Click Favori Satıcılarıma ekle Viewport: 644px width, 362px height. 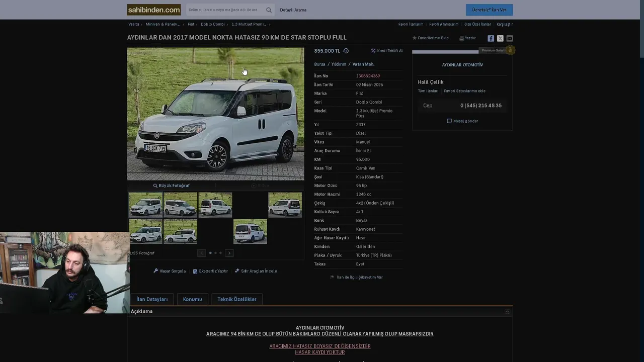coord(464,91)
